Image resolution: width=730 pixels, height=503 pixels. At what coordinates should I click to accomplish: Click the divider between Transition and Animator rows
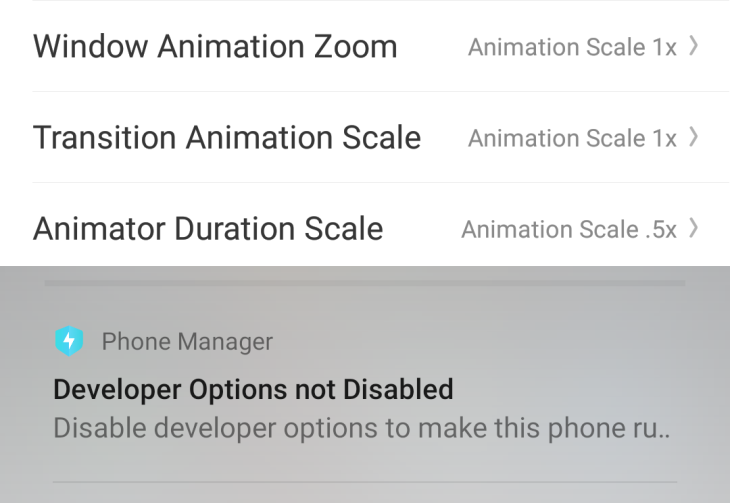coord(380,183)
